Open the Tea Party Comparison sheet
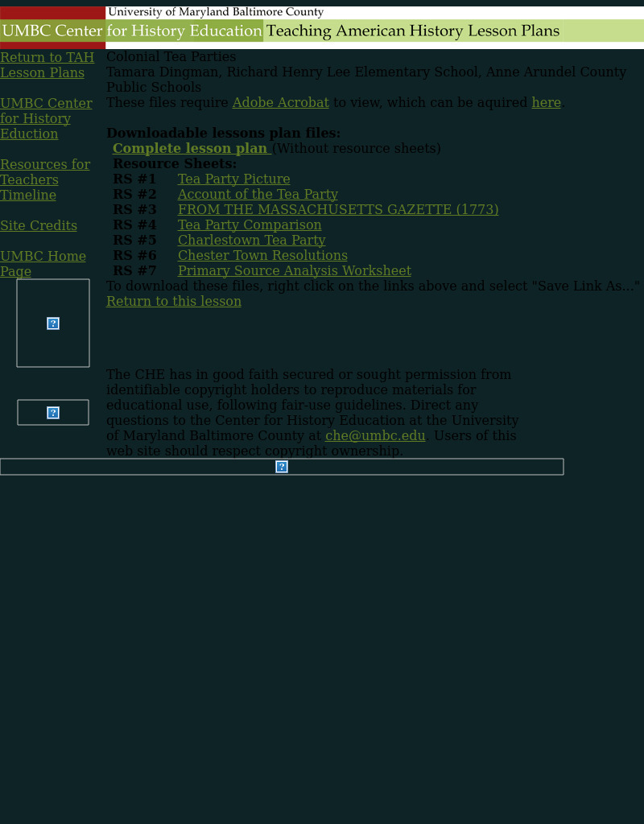The height and width of the screenshot is (824, 644). click(250, 225)
